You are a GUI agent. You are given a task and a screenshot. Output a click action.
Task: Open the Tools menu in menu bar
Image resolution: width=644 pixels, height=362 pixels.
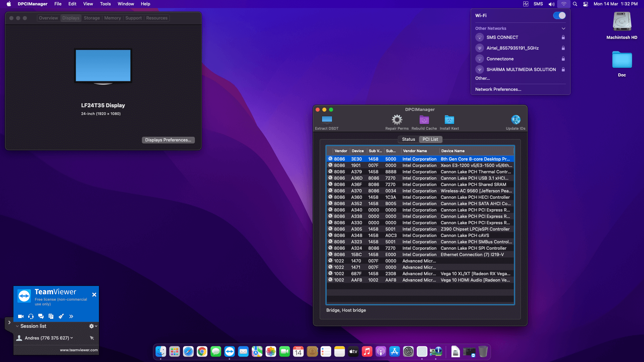(105, 4)
